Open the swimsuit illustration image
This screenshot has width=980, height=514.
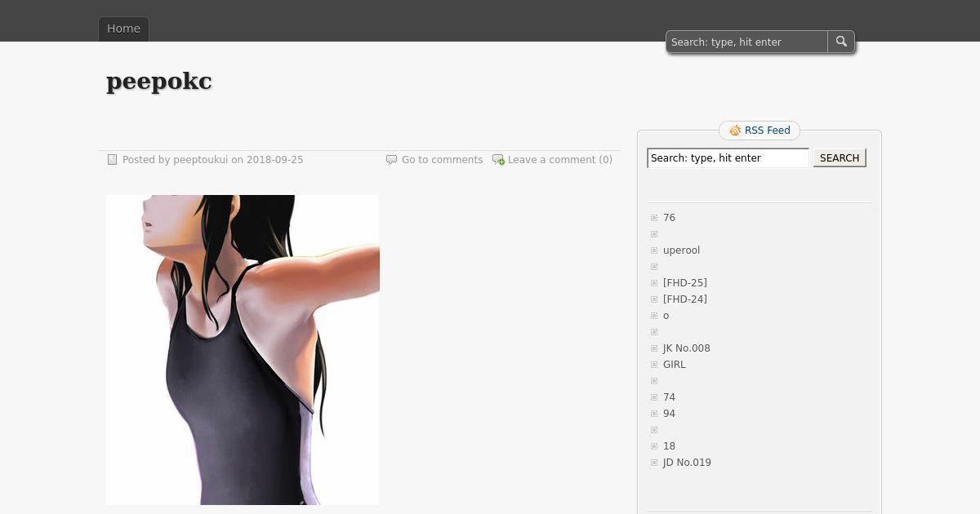pos(243,350)
